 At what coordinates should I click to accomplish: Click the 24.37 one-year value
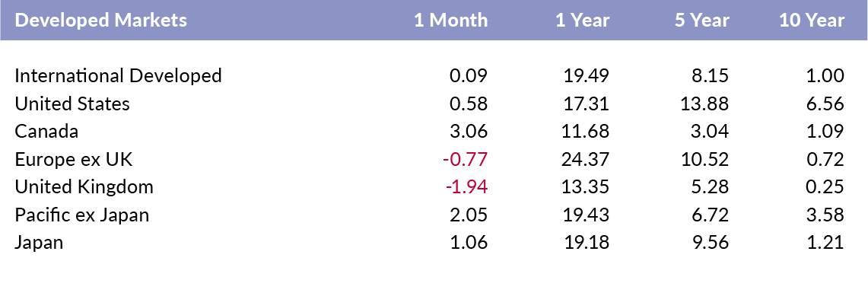tap(586, 159)
